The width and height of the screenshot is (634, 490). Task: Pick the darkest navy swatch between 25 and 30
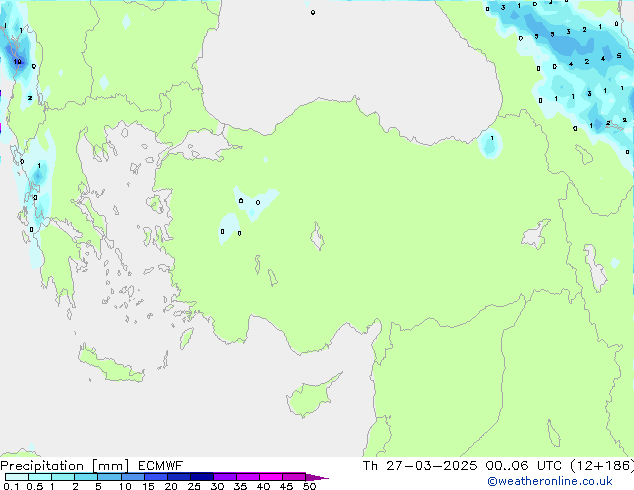click(202, 477)
